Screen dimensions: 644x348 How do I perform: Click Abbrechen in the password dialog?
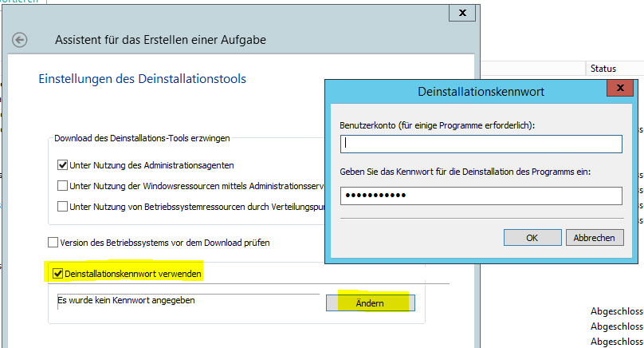594,238
